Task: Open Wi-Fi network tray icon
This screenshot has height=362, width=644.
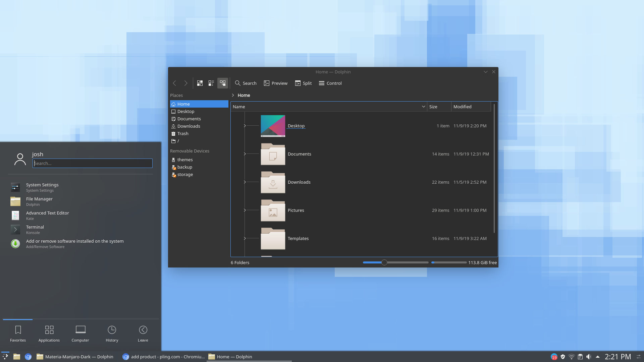Action: pos(572,357)
